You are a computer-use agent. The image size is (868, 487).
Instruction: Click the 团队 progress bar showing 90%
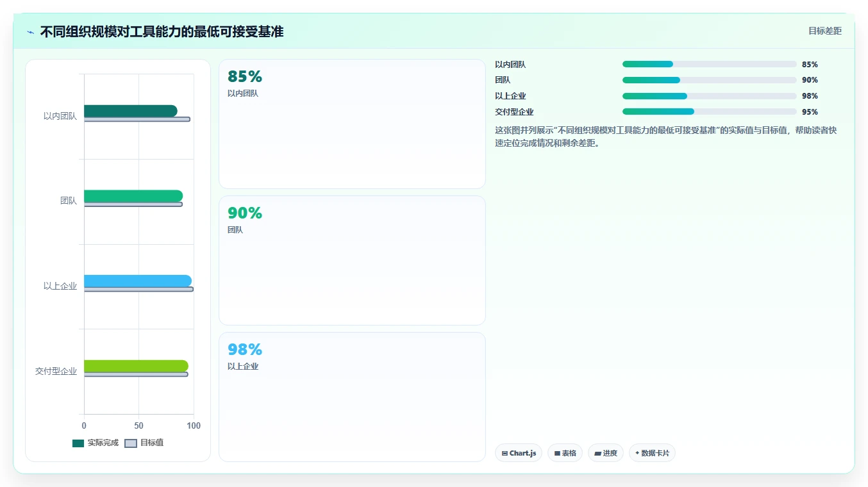(x=710, y=80)
